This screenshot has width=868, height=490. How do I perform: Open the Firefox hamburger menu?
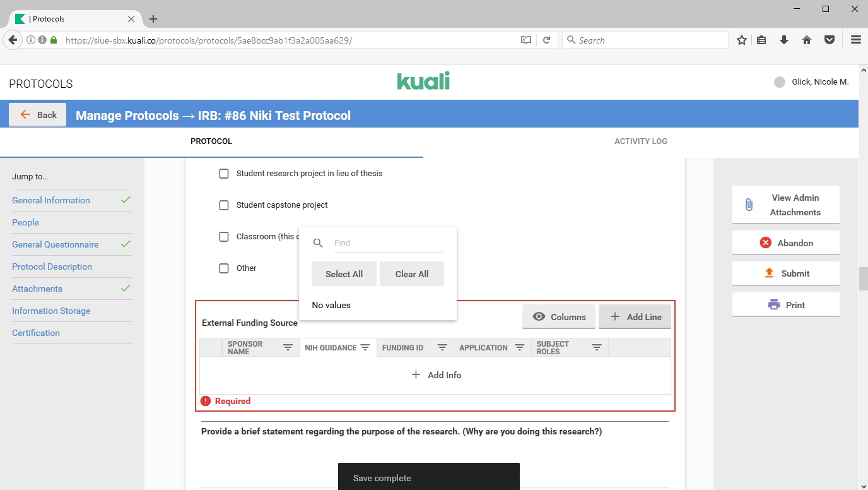click(855, 40)
